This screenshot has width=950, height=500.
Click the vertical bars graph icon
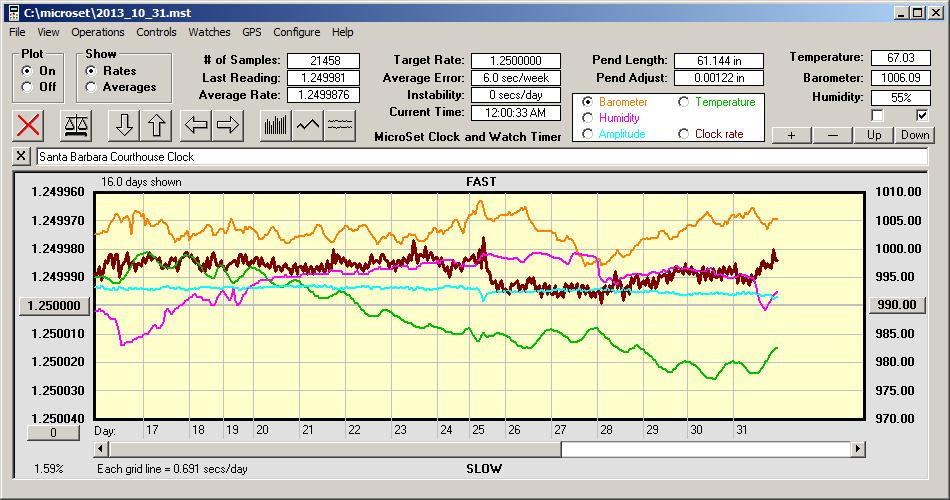click(x=276, y=125)
